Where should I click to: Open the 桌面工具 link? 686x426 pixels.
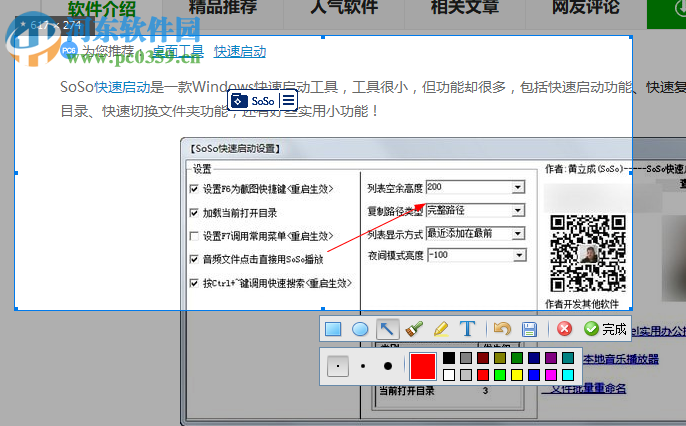click(x=178, y=51)
